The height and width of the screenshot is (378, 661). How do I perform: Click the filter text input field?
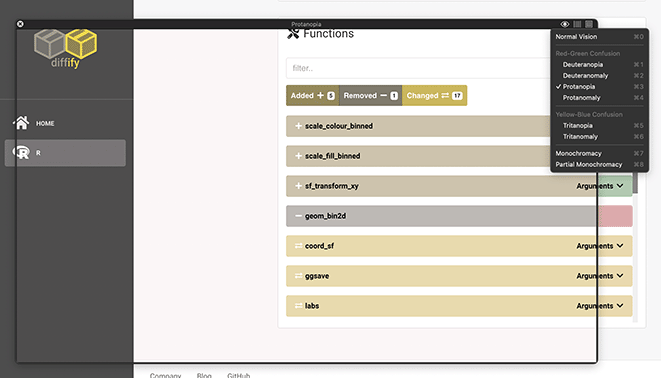pos(418,68)
